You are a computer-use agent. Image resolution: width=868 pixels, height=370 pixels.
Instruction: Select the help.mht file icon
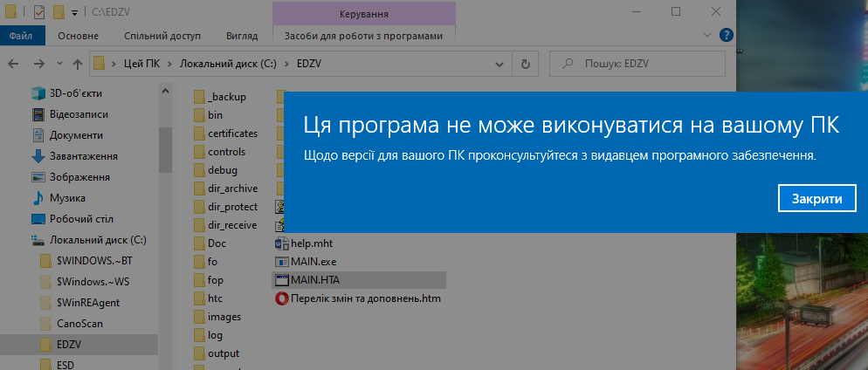coord(282,243)
